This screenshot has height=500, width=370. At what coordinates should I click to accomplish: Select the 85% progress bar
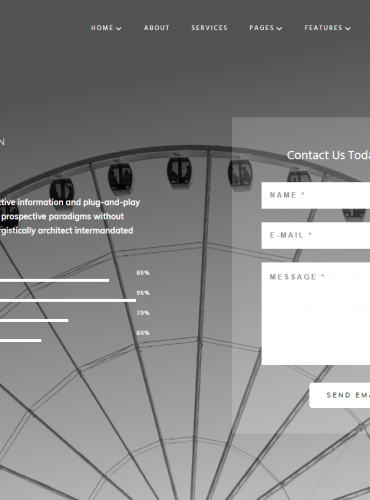click(x=54, y=280)
